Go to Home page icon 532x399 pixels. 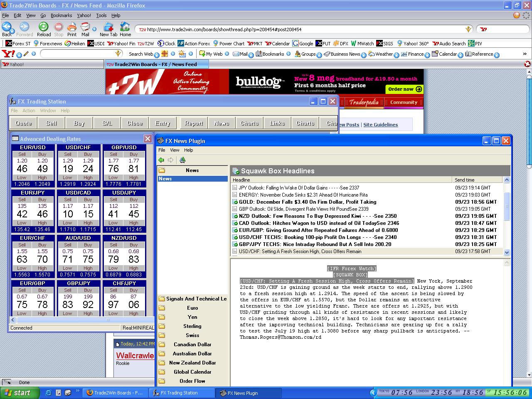(125, 27)
